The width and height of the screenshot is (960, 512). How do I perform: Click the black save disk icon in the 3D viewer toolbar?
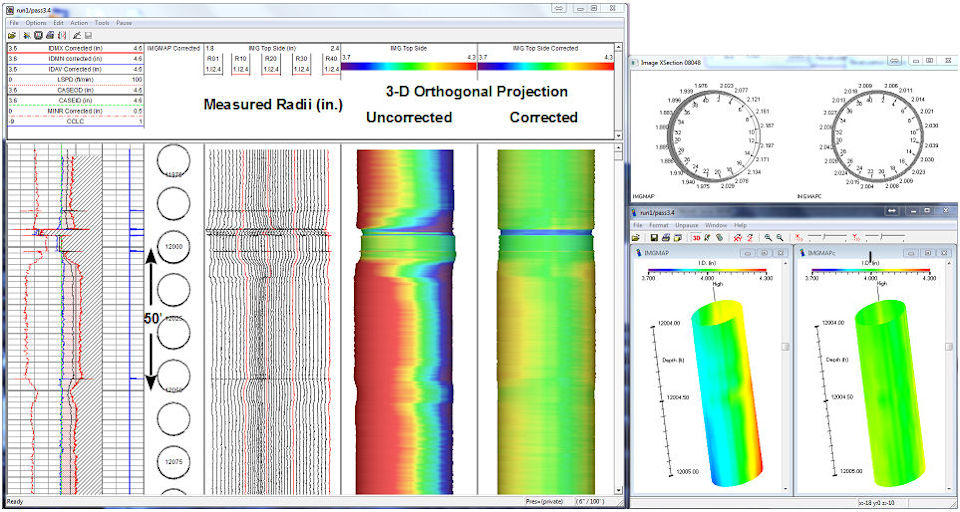(x=654, y=238)
